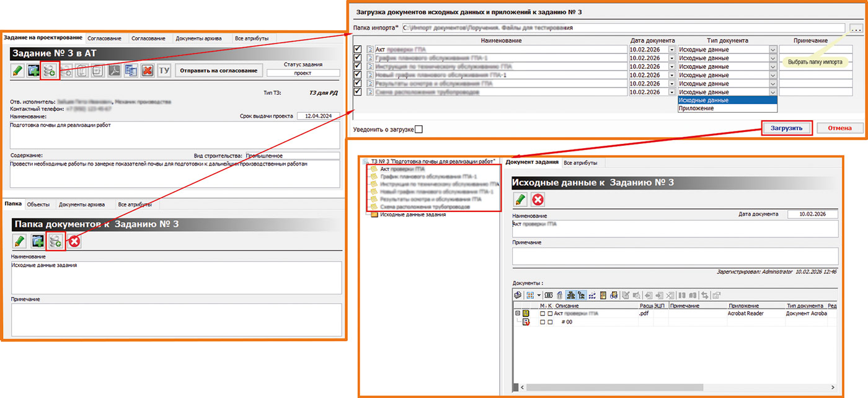Image resolution: width=868 pixels, height=398 pixels.
Task: Click the Загрузить button
Action: (786, 128)
